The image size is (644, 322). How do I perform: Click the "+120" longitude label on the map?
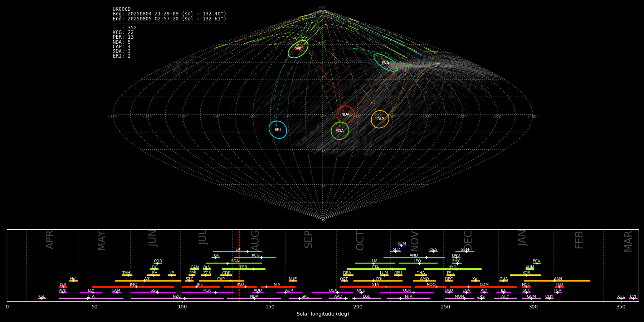click(x=182, y=117)
